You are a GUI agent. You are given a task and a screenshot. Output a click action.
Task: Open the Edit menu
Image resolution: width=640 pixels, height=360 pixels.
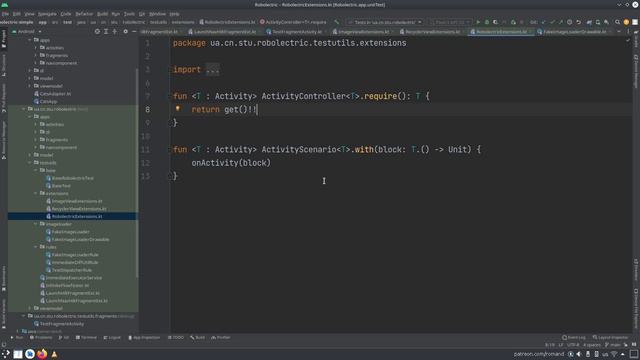coord(16,13)
